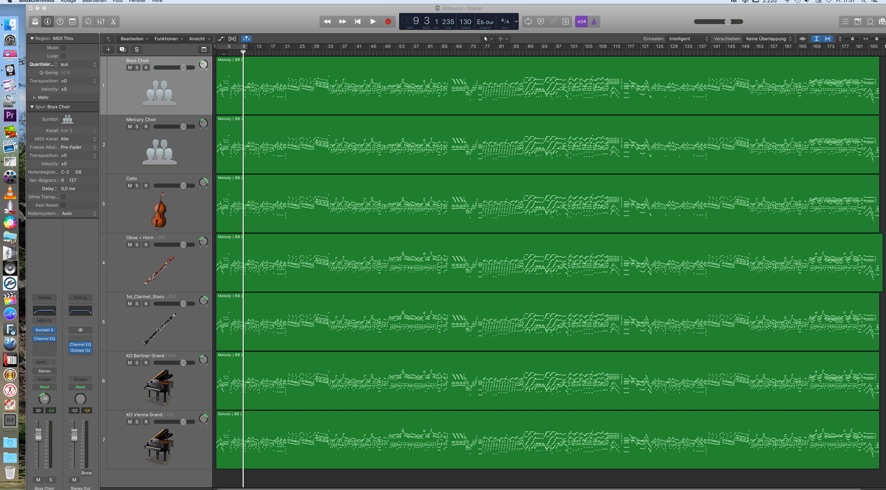Select the Oboe + Horn instrument icon
The height and width of the screenshot is (490, 886).
pos(159,270)
